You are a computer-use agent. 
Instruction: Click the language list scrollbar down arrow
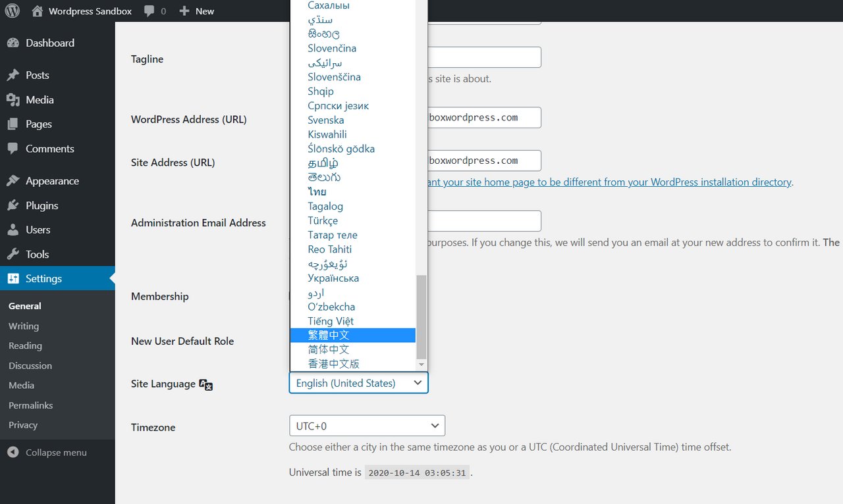point(421,365)
